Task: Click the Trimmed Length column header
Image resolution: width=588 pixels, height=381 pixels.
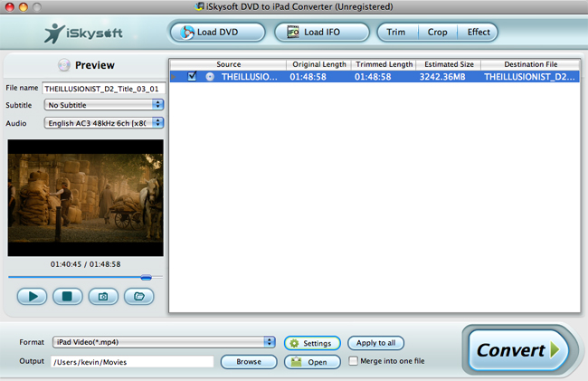Action: pyautogui.click(x=384, y=64)
